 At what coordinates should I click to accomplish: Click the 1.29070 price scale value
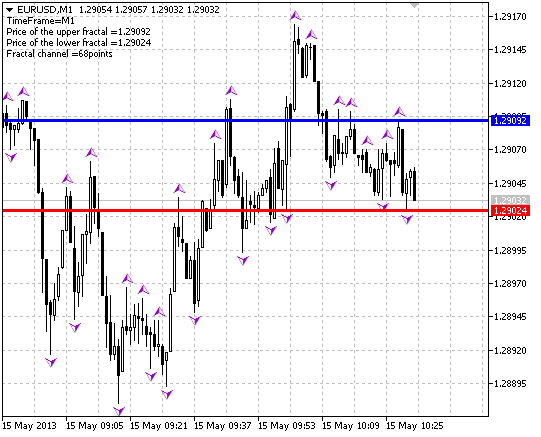(x=510, y=150)
